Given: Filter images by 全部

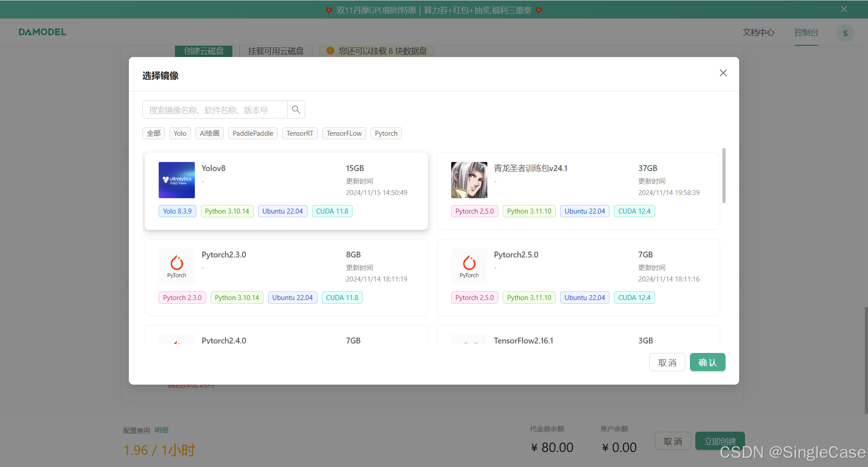Looking at the screenshot, I should click(154, 133).
